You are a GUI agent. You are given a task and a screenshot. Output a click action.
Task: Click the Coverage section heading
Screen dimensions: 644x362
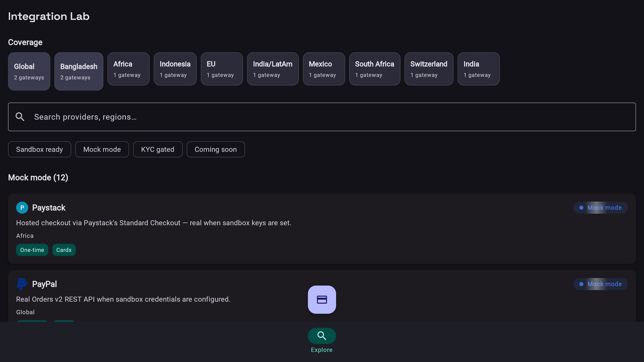pyautogui.click(x=25, y=42)
